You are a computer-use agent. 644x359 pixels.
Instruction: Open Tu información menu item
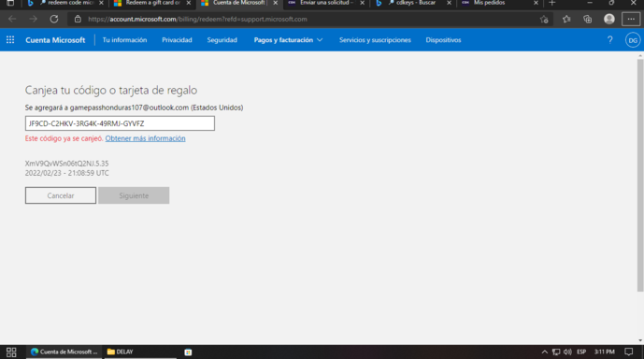pos(124,40)
